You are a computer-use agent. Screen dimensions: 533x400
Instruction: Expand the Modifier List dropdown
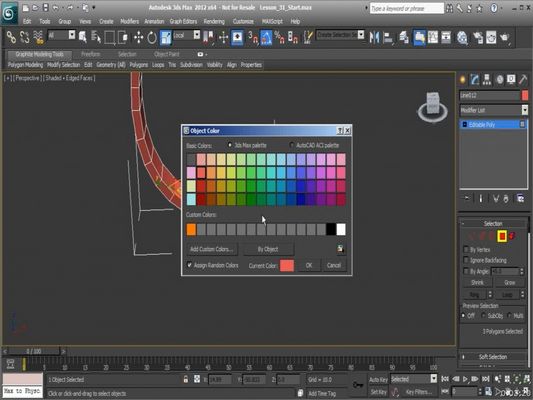click(x=494, y=110)
